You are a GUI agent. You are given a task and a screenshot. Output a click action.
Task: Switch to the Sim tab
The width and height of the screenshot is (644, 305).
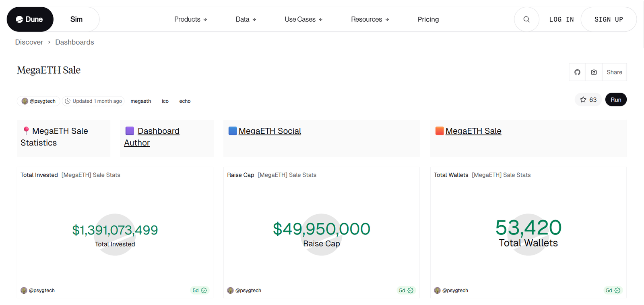click(x=76, y=19)
